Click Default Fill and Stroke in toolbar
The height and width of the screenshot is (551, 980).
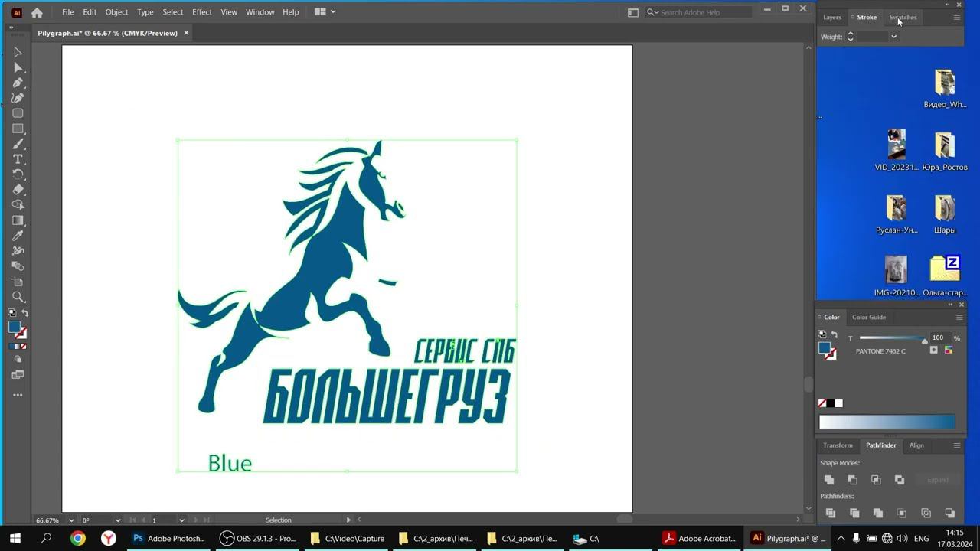[11, 313]
